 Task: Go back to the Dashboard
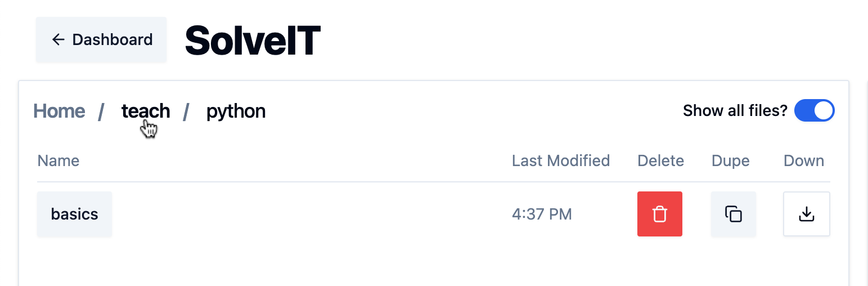tap(101, 39)
